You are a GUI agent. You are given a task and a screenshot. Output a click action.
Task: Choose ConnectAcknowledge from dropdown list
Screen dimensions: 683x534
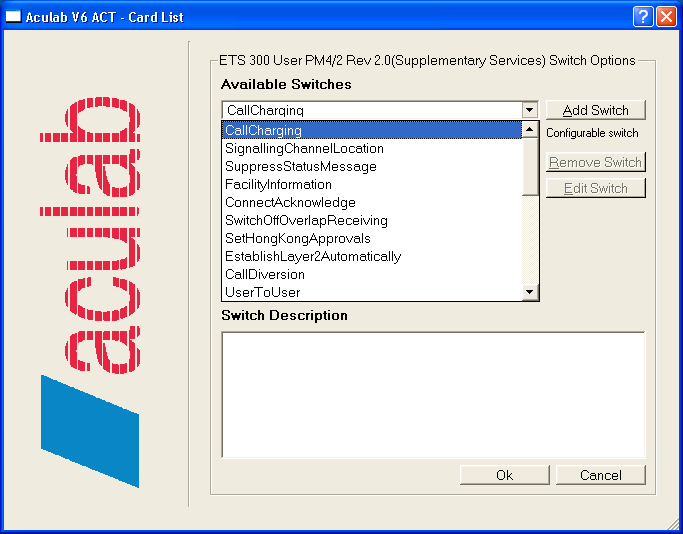pyautogui.click(x=372, y=203)
